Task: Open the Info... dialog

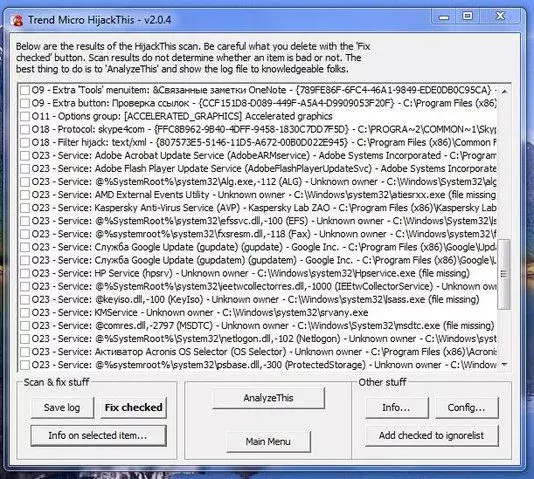Action: [396, 408]
